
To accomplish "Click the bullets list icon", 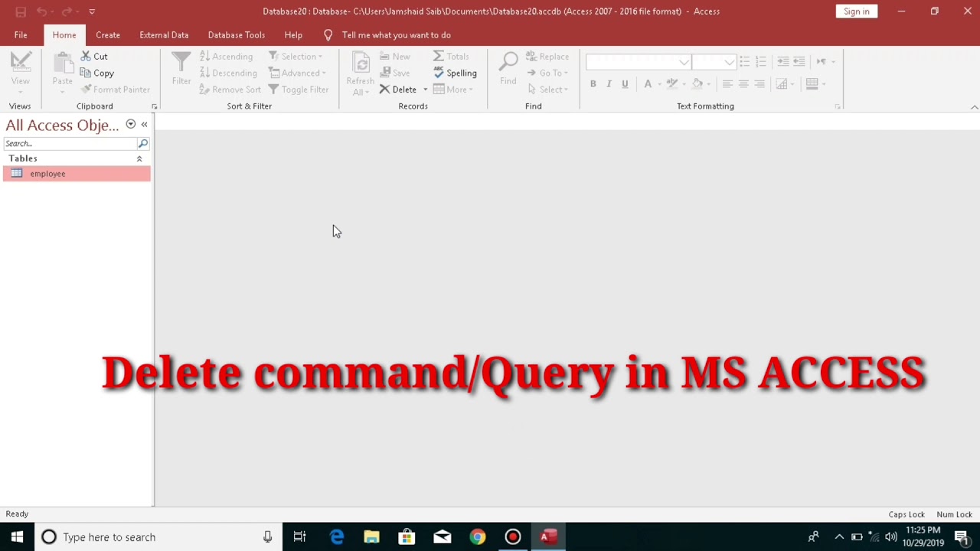I will tap(745, 61).
